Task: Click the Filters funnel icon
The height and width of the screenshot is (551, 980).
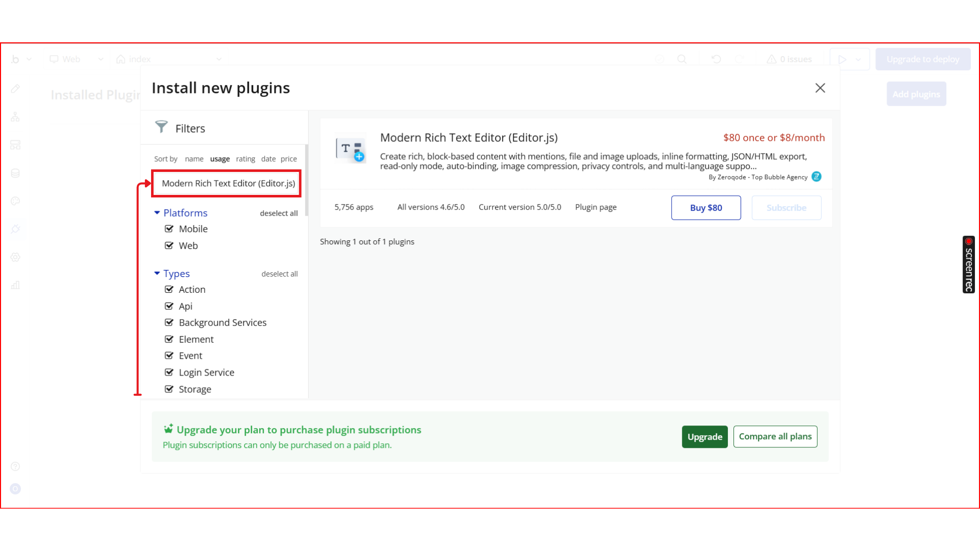Action: 161,127
